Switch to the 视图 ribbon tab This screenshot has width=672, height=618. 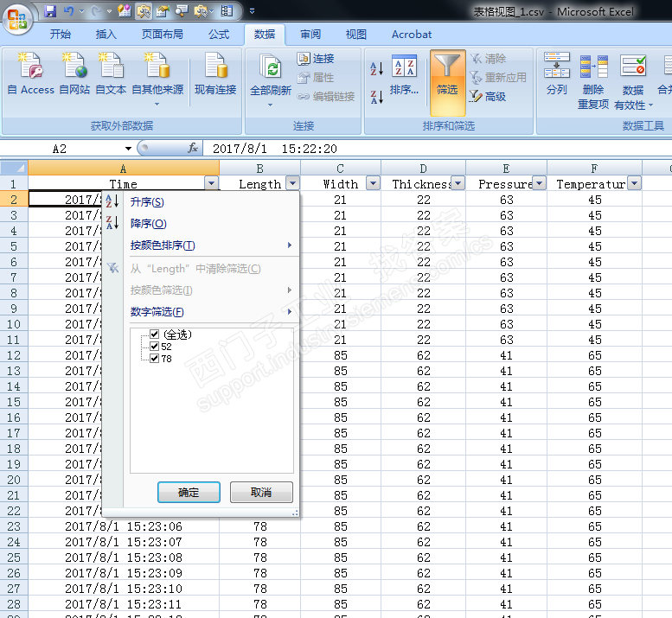(355, 35)
